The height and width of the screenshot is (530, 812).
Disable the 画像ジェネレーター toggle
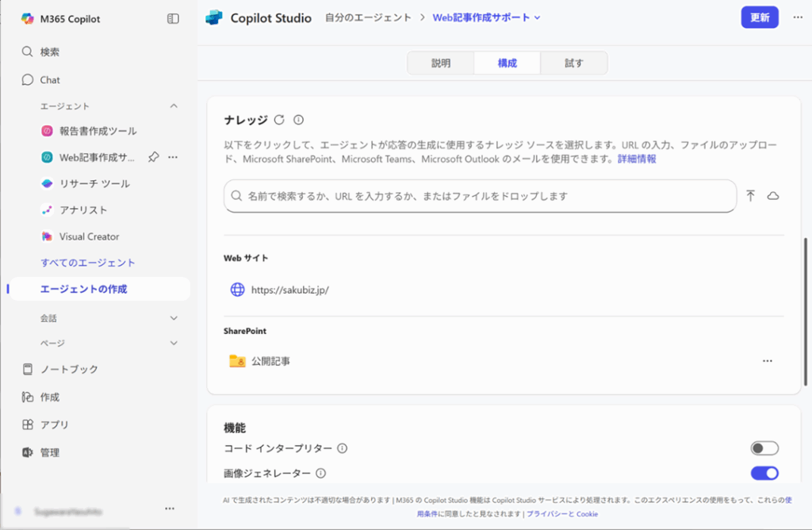pos(764,473)
